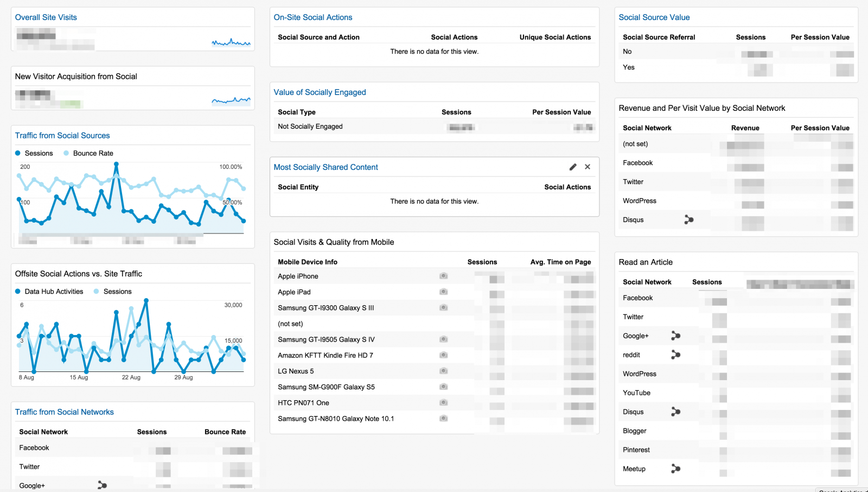Viewport: 868px width, 492px height.
Task: Click the LG Nexus 5 device label
Action: click(x=296, y=371)
